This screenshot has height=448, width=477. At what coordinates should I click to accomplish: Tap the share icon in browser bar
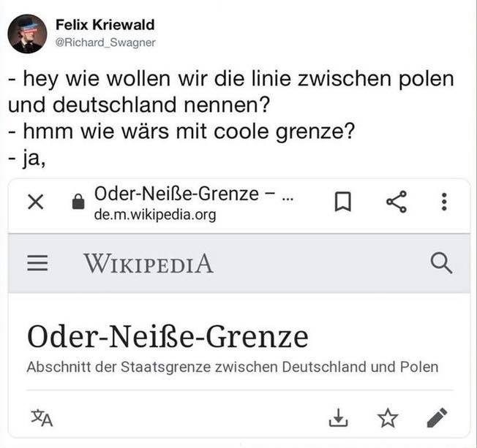pos(395,203)
